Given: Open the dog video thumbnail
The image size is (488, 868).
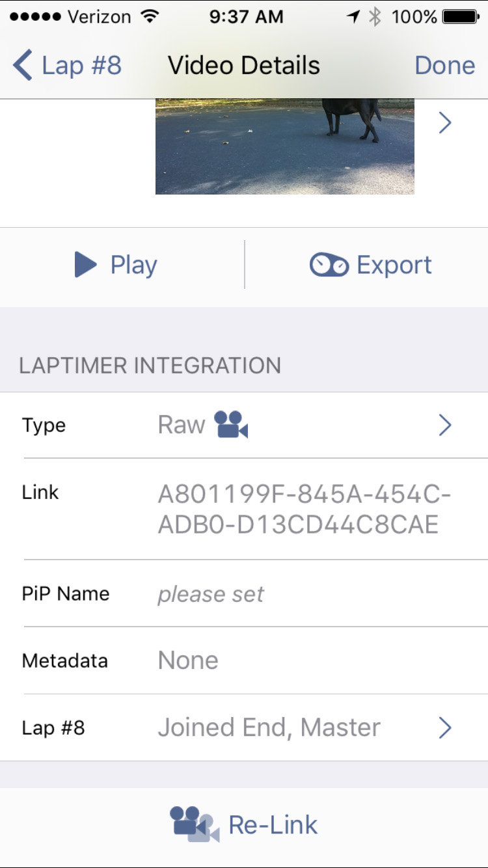Looking at the screenshot, I should 285,146.
